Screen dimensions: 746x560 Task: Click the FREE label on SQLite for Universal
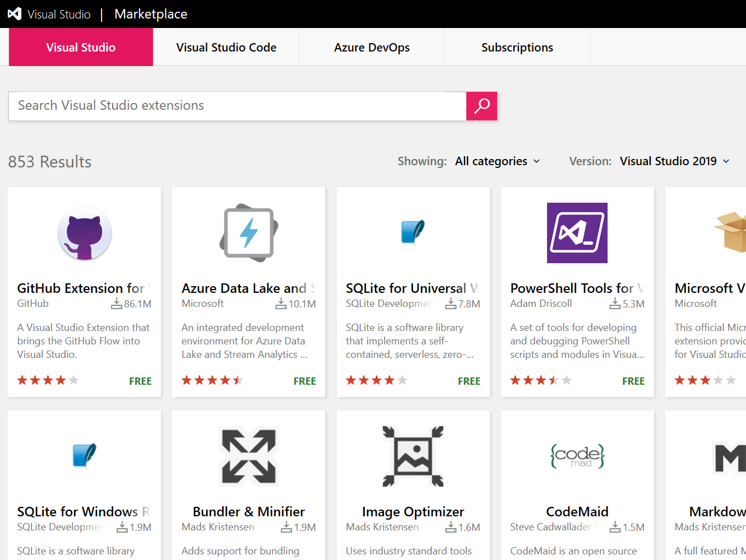(469, 381)
